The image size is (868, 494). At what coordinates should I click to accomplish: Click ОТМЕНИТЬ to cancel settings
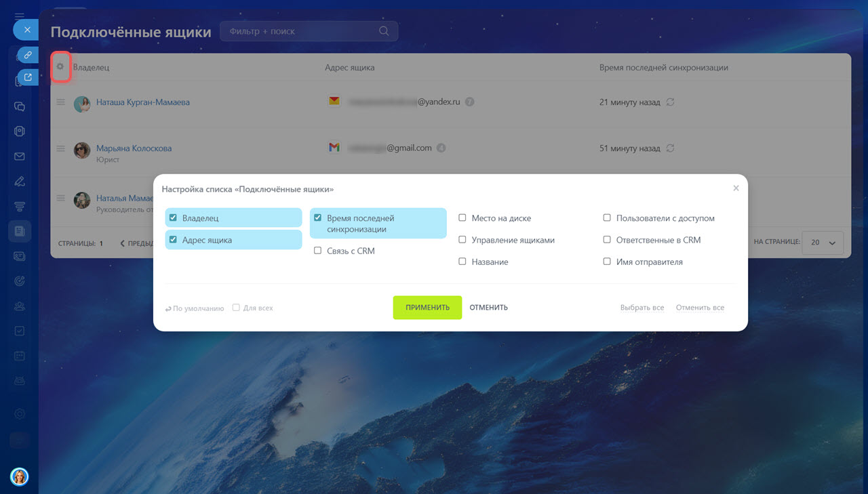(488, 308)
